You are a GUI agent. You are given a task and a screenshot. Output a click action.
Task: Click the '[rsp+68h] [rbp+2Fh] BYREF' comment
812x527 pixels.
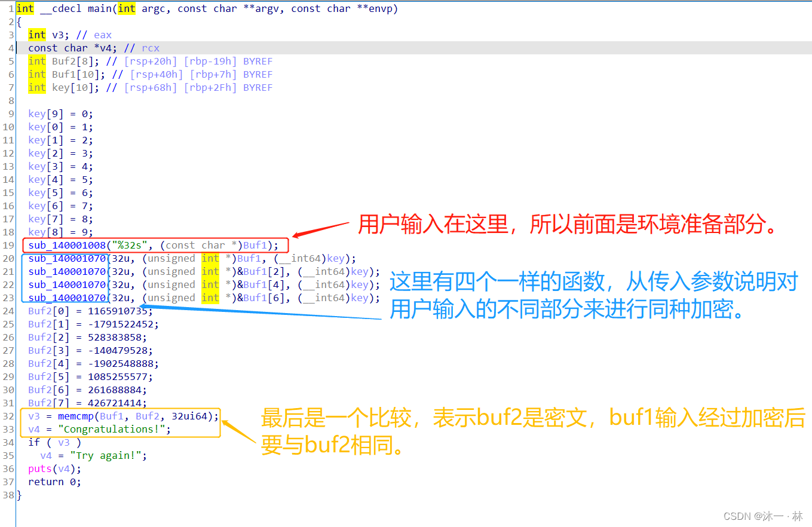[x=198, y=87]
